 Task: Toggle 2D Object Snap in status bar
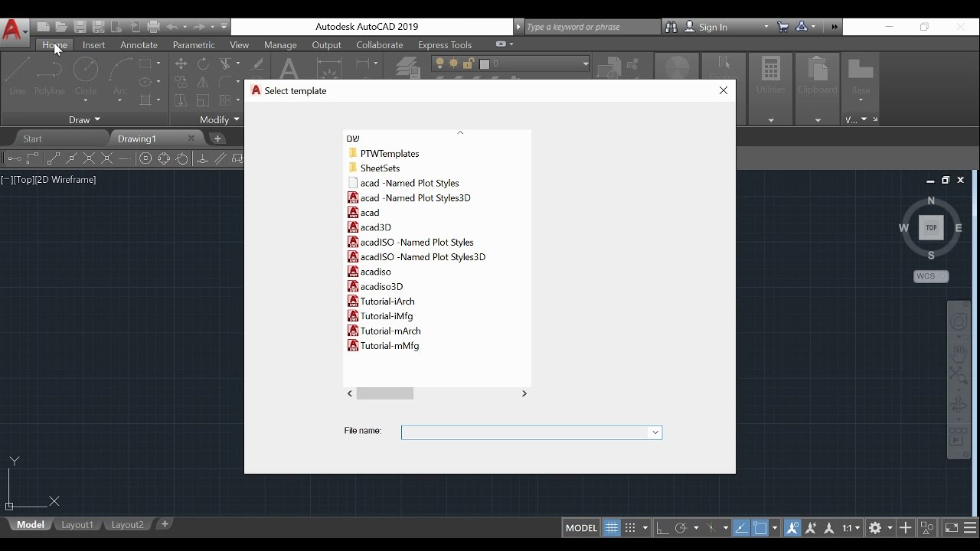pos(760,528)
